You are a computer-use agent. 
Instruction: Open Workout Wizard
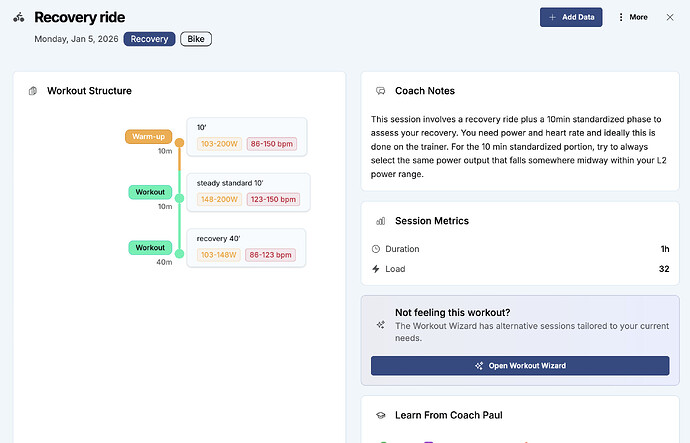[x=520, y=366]
